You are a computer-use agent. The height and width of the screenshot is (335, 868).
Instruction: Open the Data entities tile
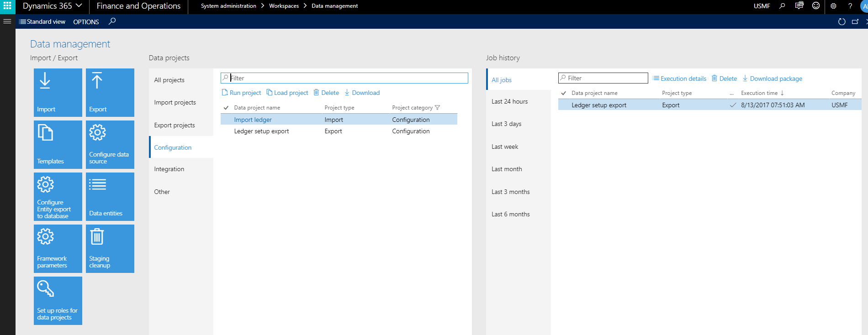[110, 197]
